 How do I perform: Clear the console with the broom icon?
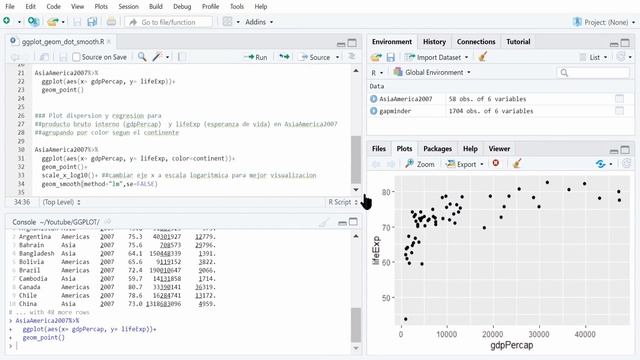coord(324,222)
